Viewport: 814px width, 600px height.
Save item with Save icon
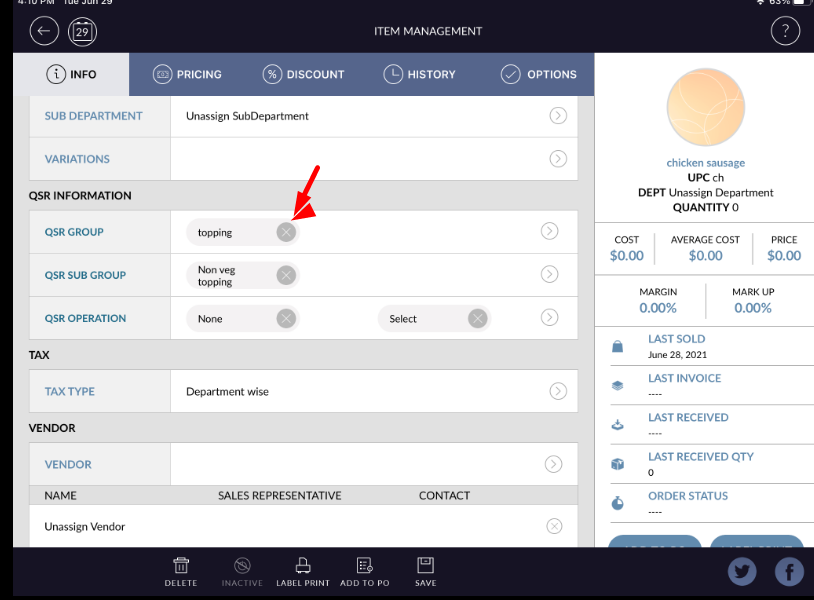[425, 571]
